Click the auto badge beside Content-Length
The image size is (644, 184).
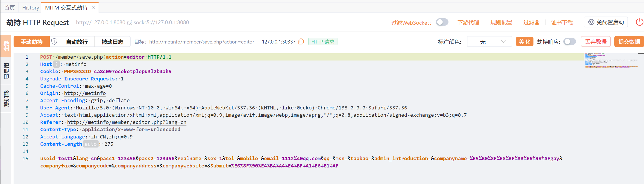pos(90,144)
